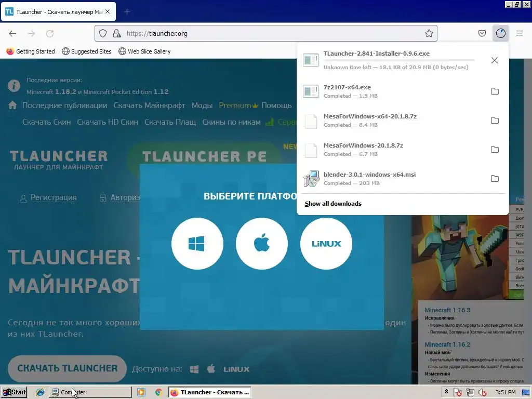Toggle the Downloads toolbar button
532x399 pixels.
click(501, 33)
